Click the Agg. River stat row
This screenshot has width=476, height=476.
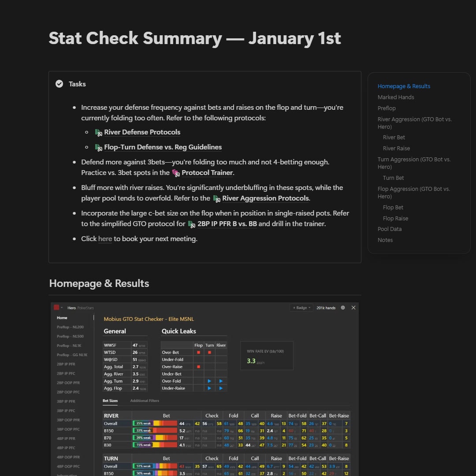pyautogui.click(x=125, y=374)
